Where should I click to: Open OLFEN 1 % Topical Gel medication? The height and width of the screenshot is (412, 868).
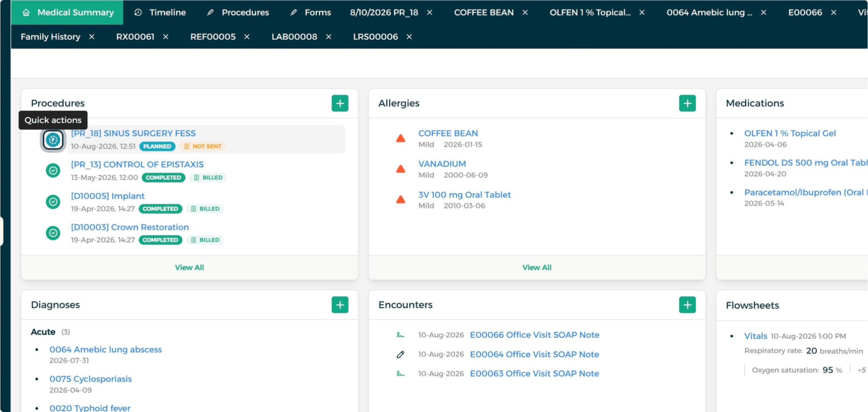790,134
